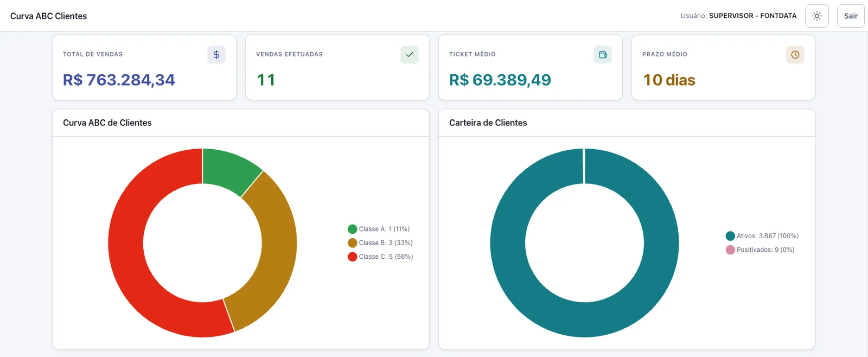Click the Sair logout button
The image size is (868, 357).
pos(851,16)
